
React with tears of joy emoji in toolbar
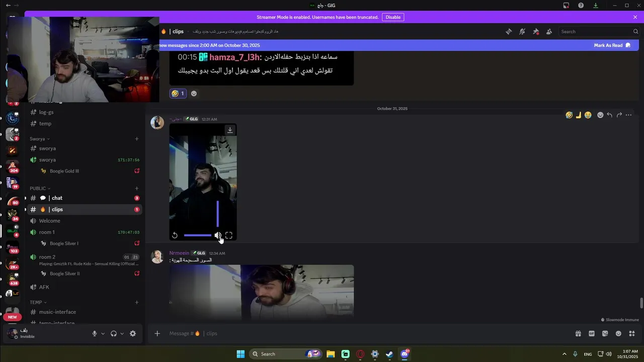[588, 115]
